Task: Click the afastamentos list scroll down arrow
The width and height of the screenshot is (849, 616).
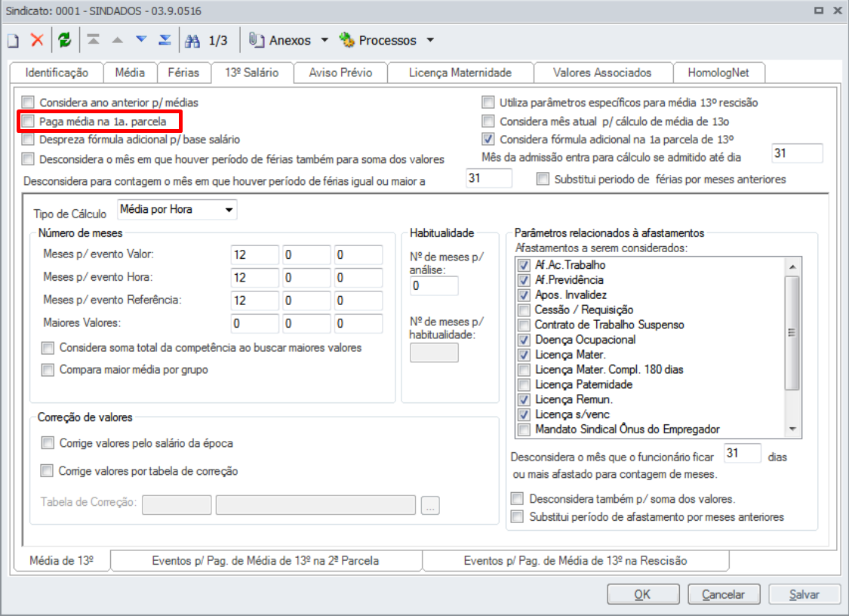Action: pyautogui.click(x=792, y=429)
